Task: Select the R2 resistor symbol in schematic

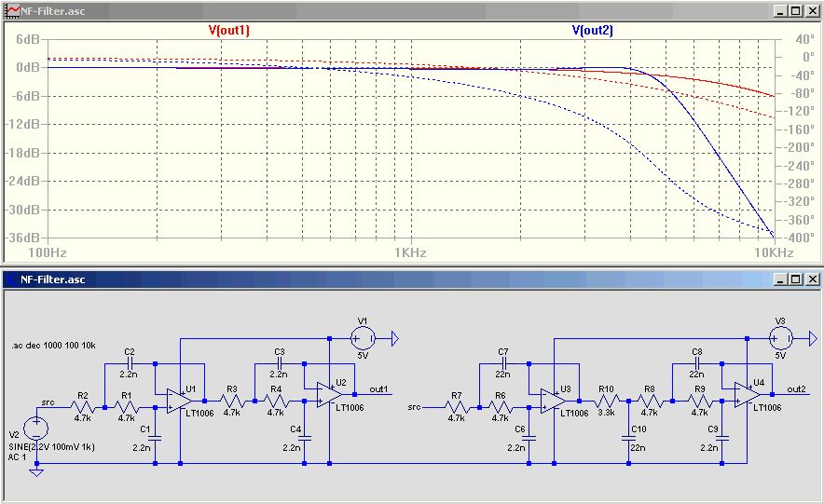Action: click(83, 407)
